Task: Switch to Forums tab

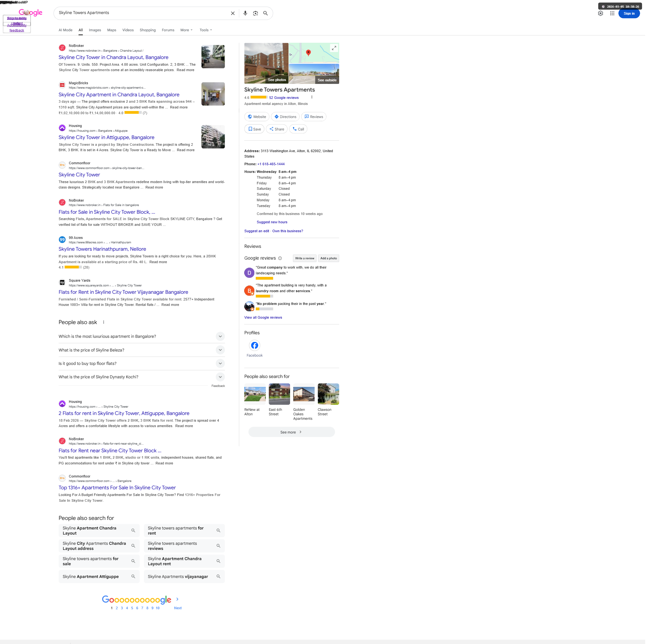Action: pyautogui.click(x=169, y=30)
